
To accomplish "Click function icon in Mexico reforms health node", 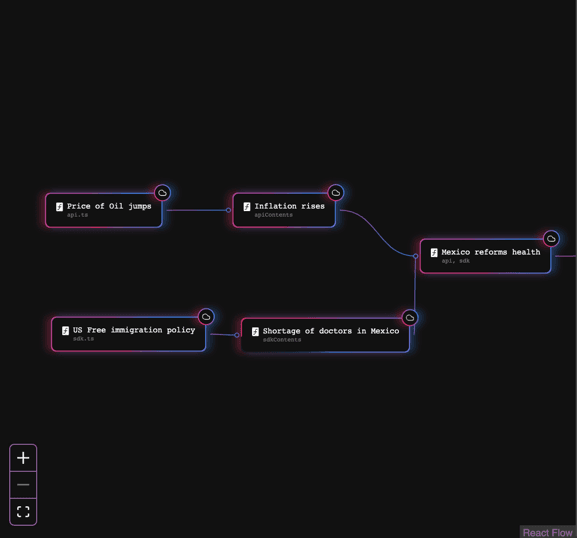I will tap(434, 253).
